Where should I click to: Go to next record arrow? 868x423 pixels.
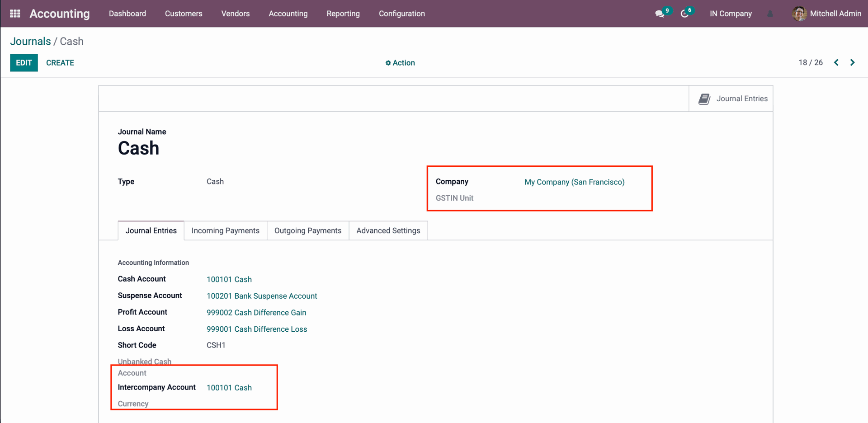click(x=852, y=62)
